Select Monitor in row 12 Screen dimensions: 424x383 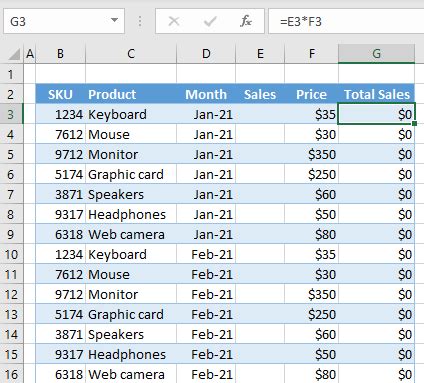pyautogui.click(x=131, y=294)
